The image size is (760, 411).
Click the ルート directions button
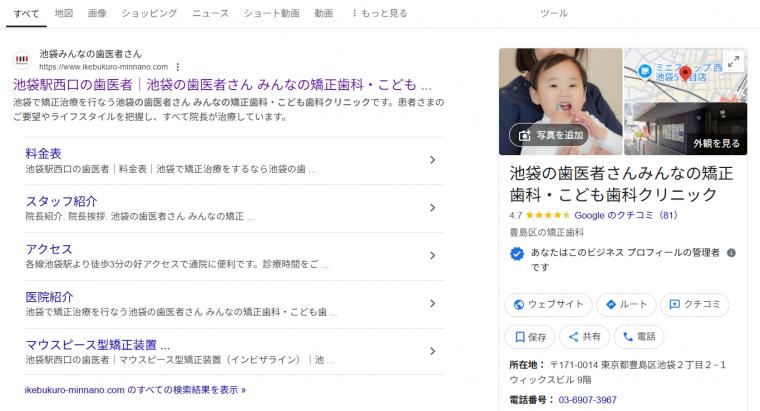(x=626, y=304)
